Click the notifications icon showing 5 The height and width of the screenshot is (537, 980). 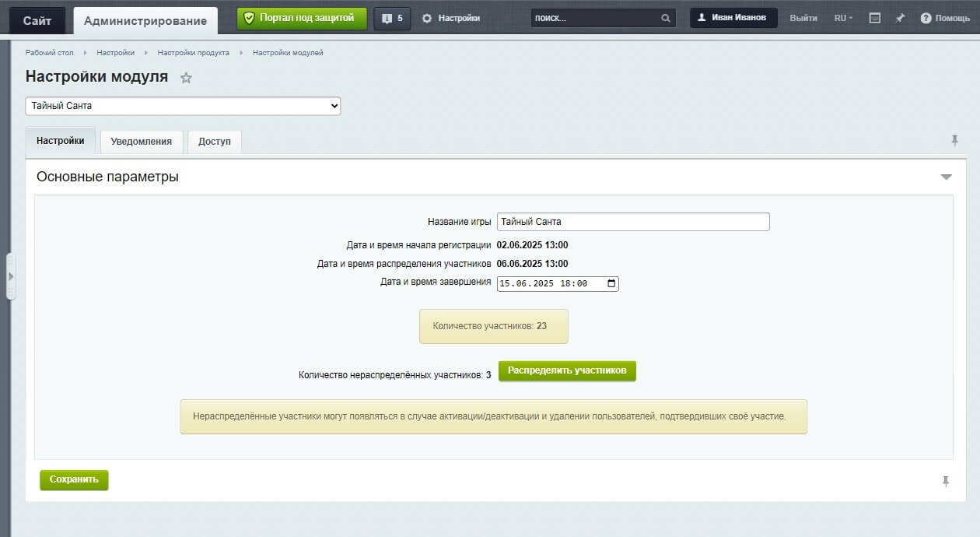click(x=392, y=18)
